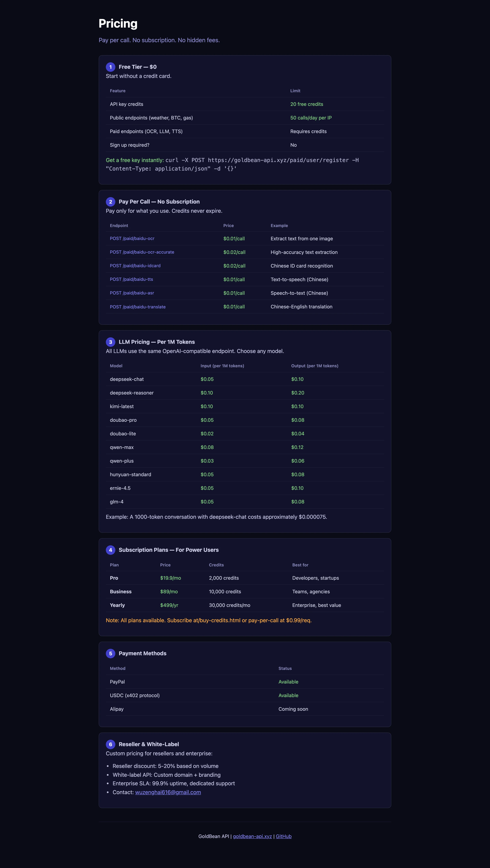Click the POST /paid/baidu-ocr endpoint
Image resolution: width=490 pixels, height=868 pixels.
[x=132, y=239]
